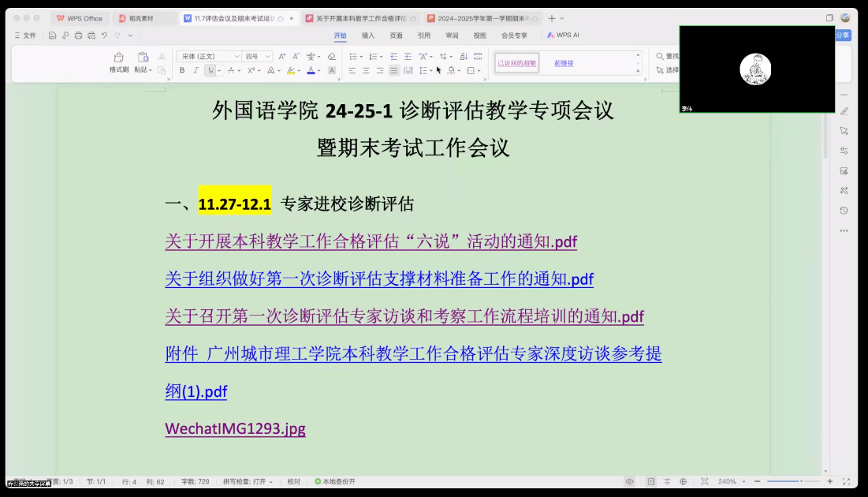The width and height of the screenshot is (868, 497).
Task: Toggle local backup (本地备份开) status
Action: [335, 481]
